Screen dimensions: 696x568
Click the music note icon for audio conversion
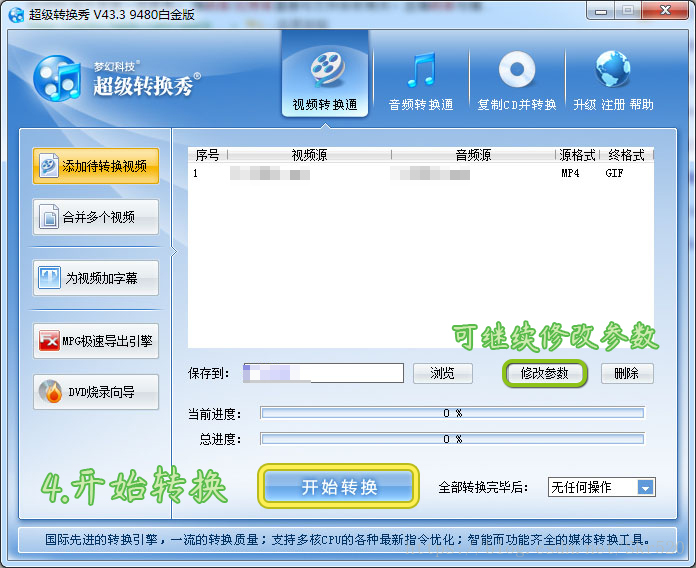tap(421, 69)
